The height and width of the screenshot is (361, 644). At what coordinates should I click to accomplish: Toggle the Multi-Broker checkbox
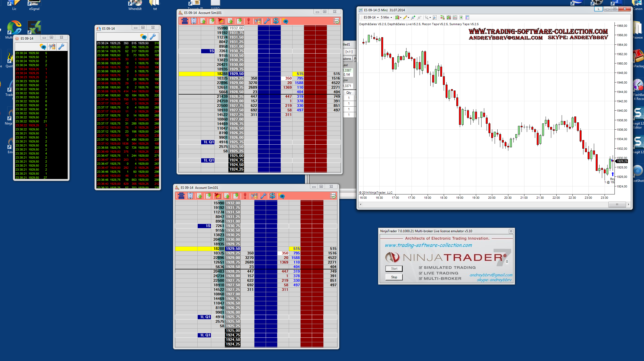pos(421,279)
